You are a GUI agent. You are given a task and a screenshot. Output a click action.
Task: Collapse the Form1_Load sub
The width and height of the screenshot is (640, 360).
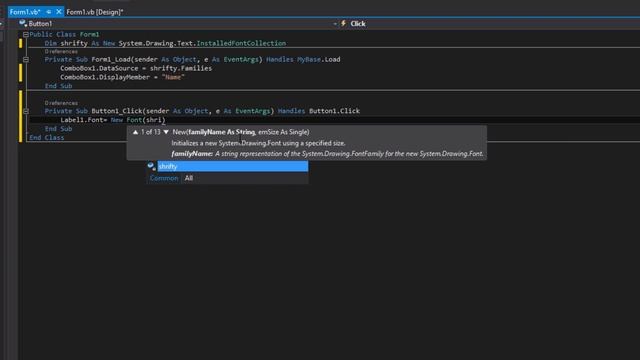(26, 60)
